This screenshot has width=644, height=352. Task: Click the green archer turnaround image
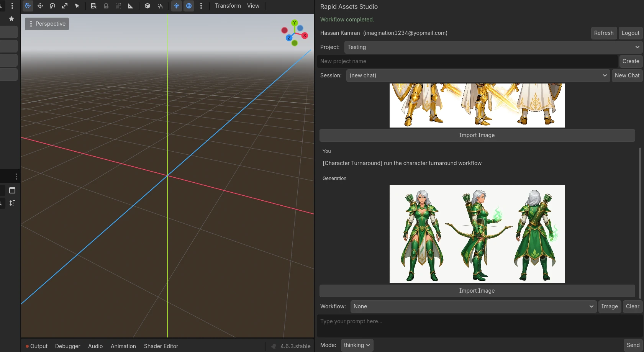coord(477,234)
